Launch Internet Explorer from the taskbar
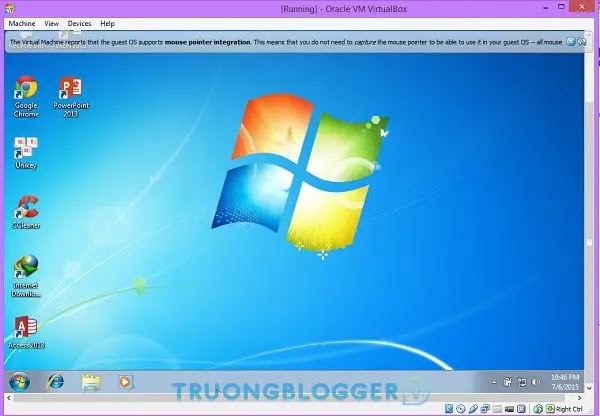This screenshot has height=416, width=600. [55, 382]
